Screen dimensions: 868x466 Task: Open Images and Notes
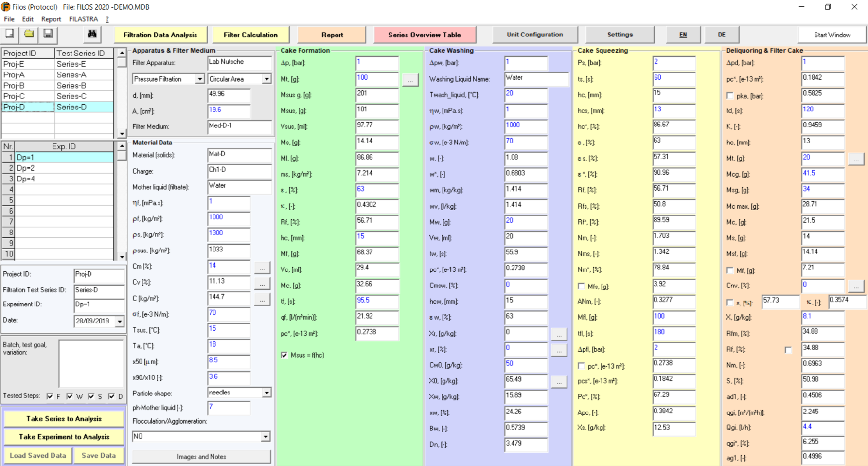point(201,457)
